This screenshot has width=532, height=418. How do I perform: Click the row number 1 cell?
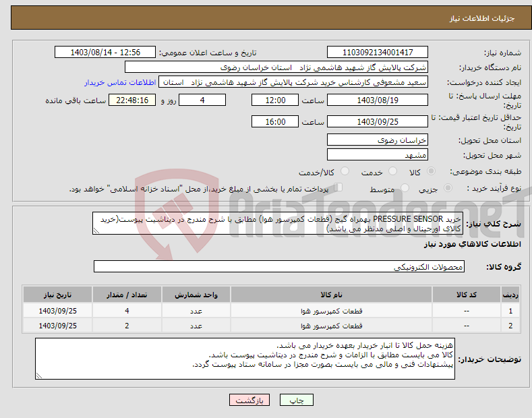510,311
